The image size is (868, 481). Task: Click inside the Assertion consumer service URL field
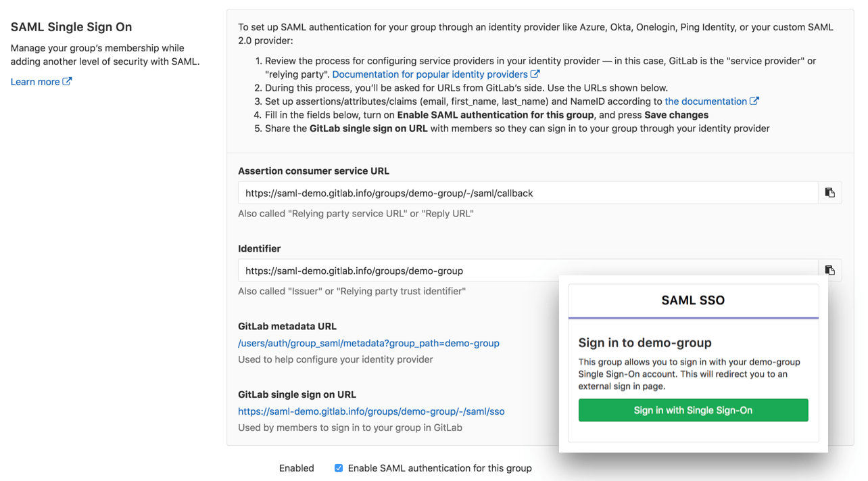(473, 192)
